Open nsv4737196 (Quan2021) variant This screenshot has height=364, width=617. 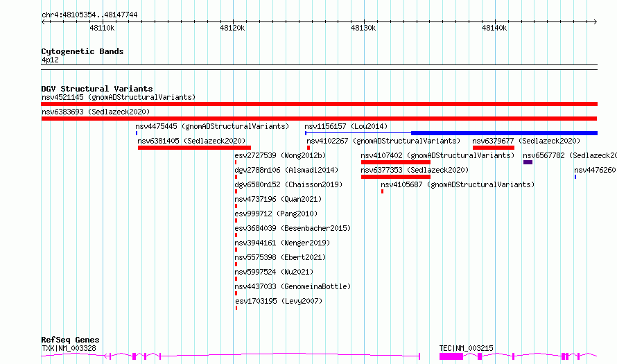click(x=278, y=199)
